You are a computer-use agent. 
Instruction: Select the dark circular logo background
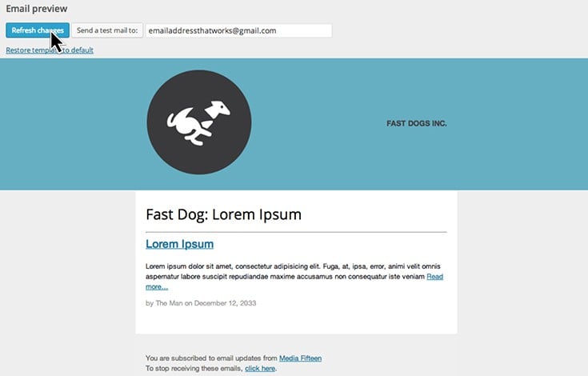click(199, 122)
